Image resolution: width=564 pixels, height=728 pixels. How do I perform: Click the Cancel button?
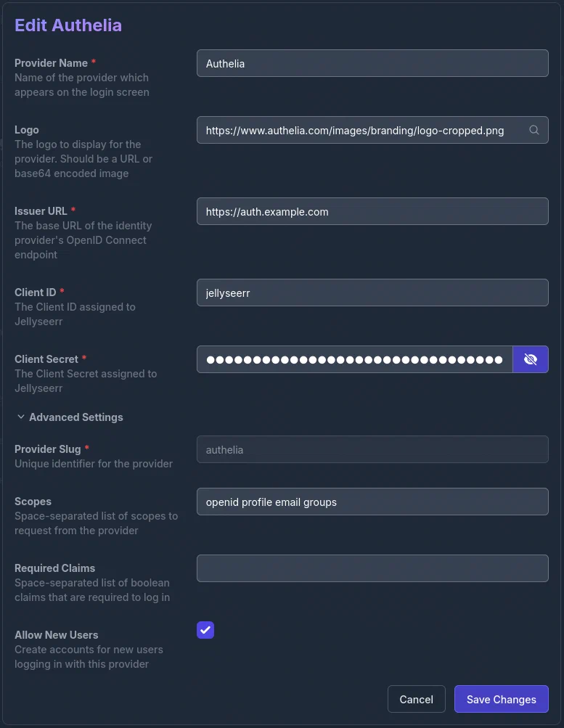click(416, 699)
